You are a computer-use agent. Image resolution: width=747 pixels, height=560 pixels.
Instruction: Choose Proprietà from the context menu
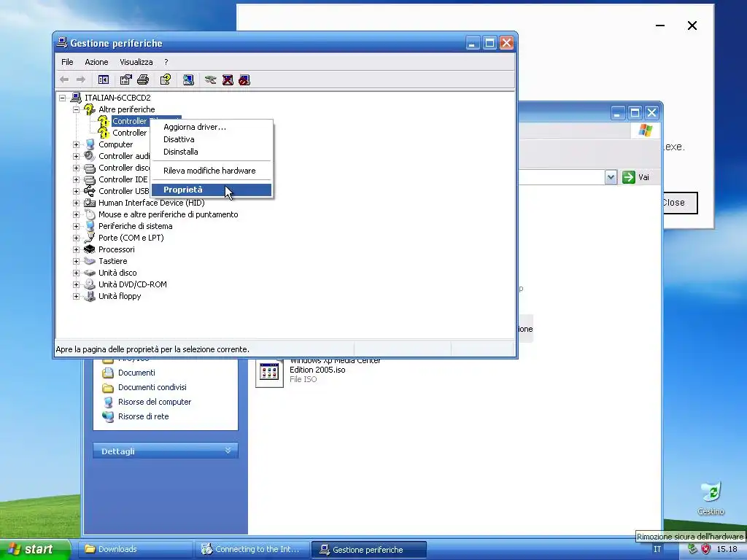(x=212, y=190)
